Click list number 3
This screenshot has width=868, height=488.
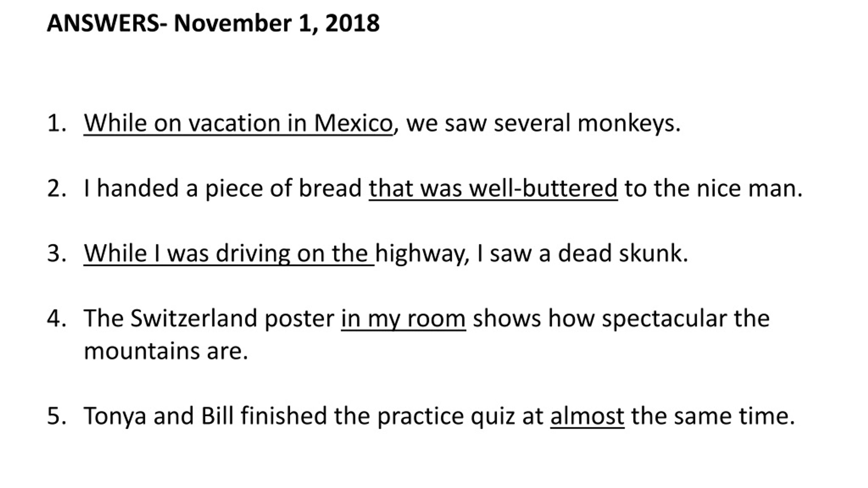coord(57,254)
